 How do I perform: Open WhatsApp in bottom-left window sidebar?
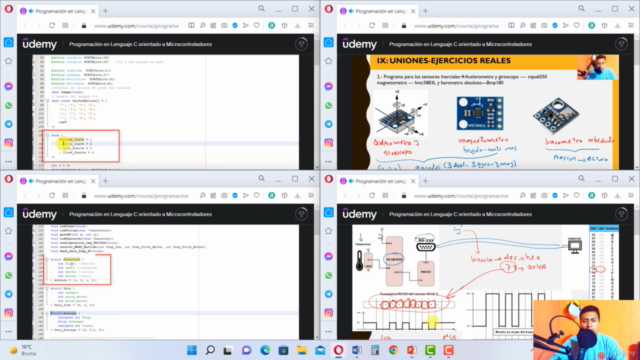(x=9, y=275)
